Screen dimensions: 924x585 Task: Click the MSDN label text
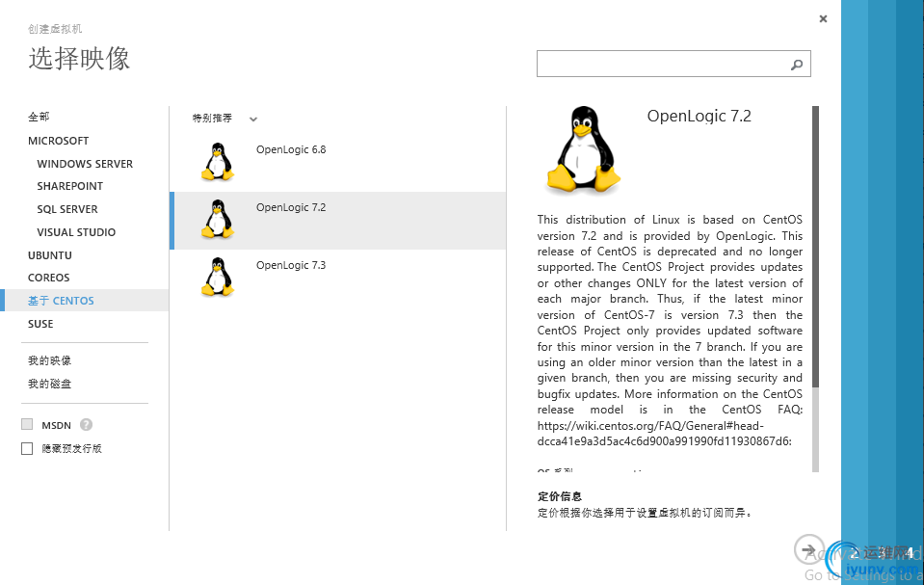(x=56, y=425)
